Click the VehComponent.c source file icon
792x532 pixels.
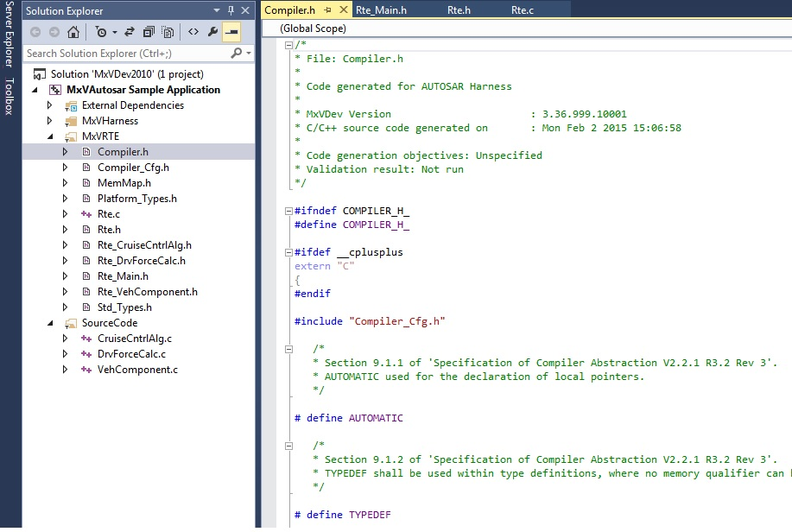86,370
